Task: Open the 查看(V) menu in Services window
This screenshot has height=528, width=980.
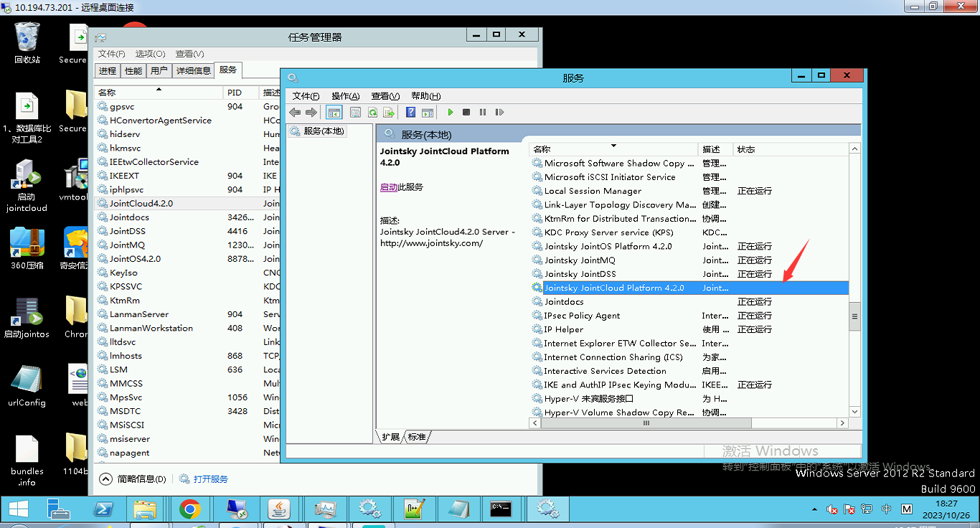Action: pyautogui.click(x=385, y=96)
